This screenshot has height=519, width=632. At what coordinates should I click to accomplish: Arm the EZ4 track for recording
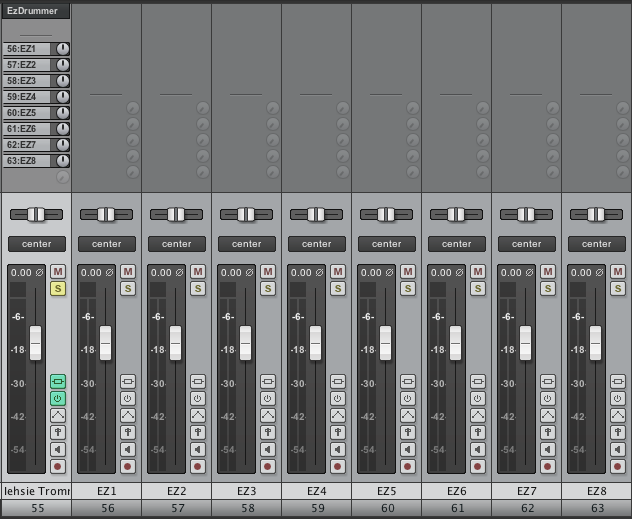pos(338,466)
